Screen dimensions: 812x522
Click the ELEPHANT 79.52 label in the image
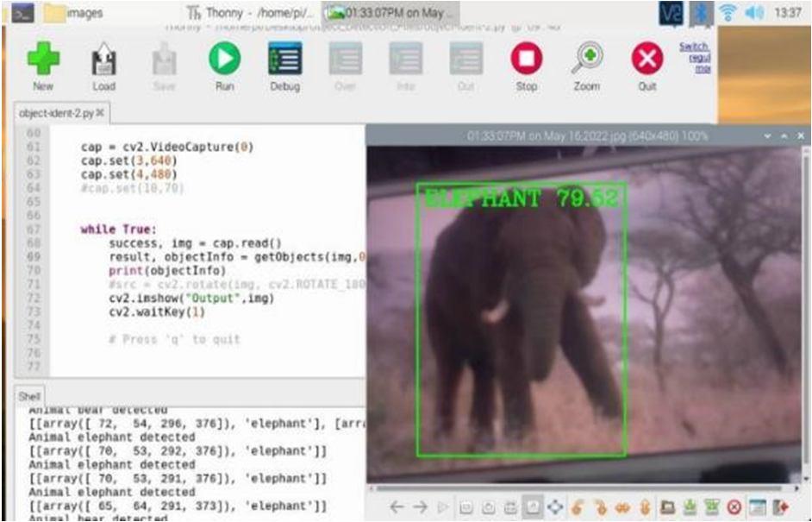tap(522, 199)
